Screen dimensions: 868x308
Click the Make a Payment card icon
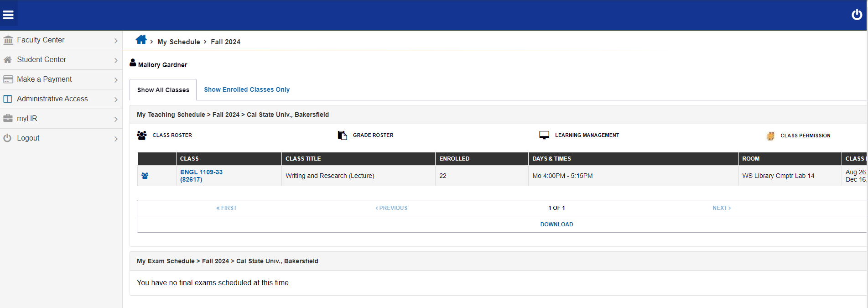8,79
